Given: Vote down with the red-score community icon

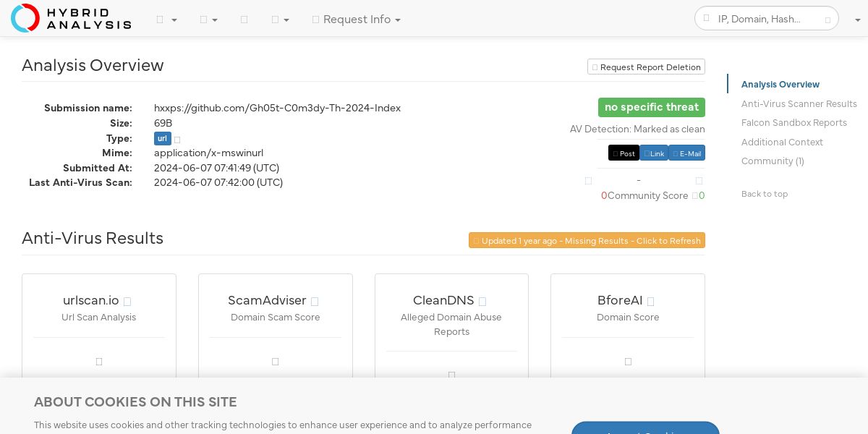Looking at the screenshot, I should 588,181.
